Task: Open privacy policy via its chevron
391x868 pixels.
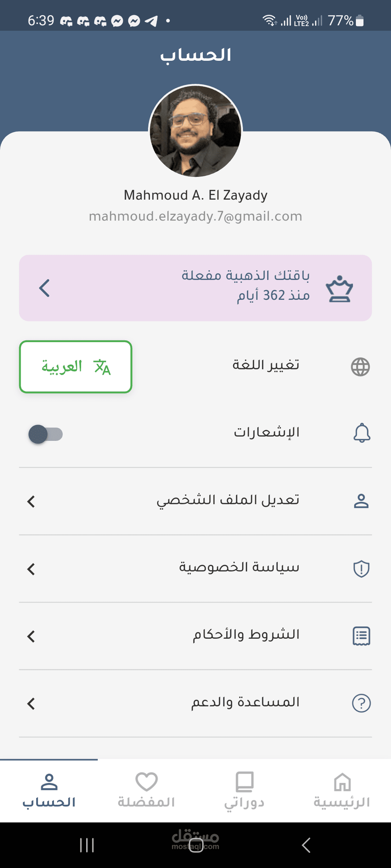Action: [x=31, y=569]
